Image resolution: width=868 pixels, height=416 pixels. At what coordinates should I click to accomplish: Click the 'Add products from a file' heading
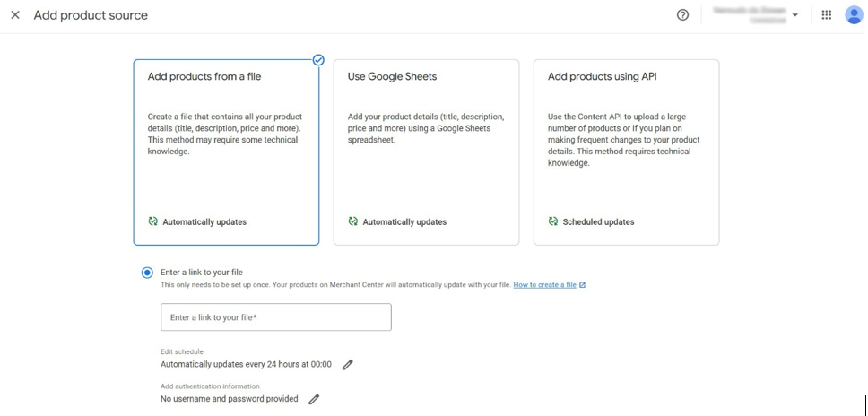(204, 76)
